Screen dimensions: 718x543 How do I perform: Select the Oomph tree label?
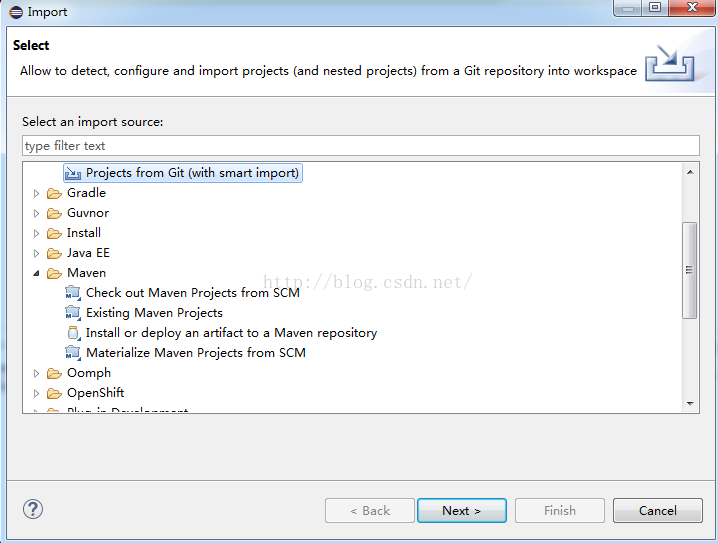[x=89, y=374]
